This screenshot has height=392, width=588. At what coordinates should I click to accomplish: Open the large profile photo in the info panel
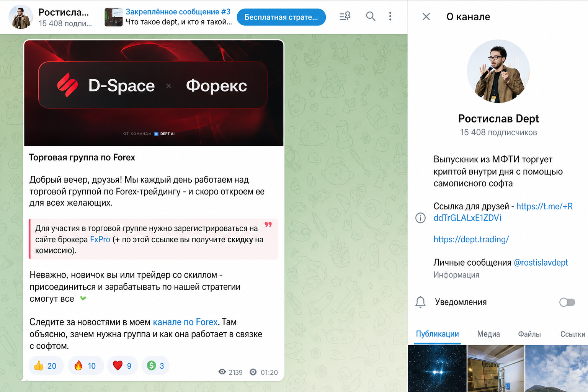pyautogui.click(x=498, y=71)
